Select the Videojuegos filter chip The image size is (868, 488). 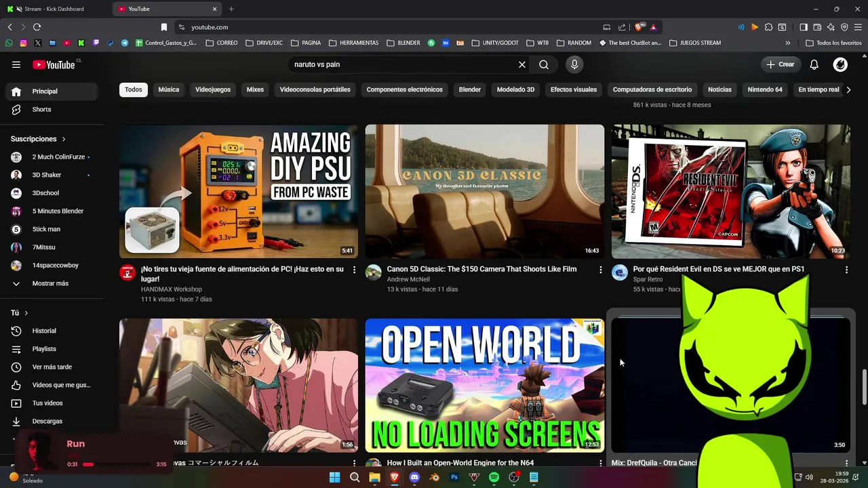(213, 89)
